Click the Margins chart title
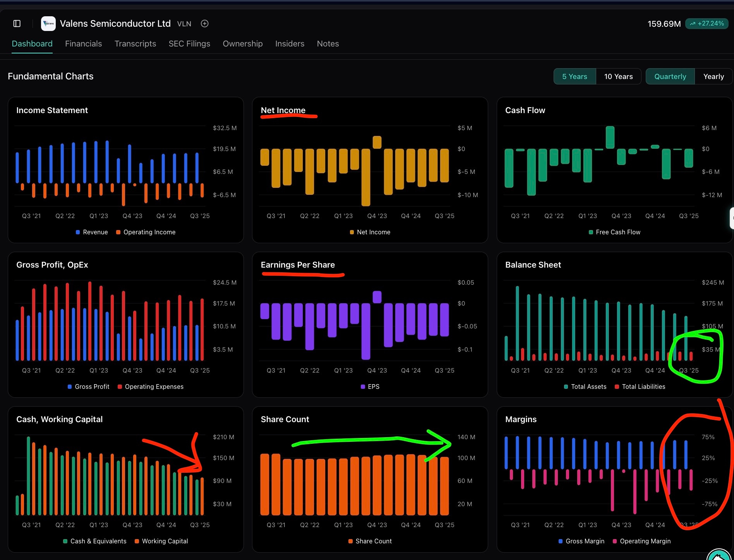This screenshot has height=560, width=734. (x=521, y=419)
